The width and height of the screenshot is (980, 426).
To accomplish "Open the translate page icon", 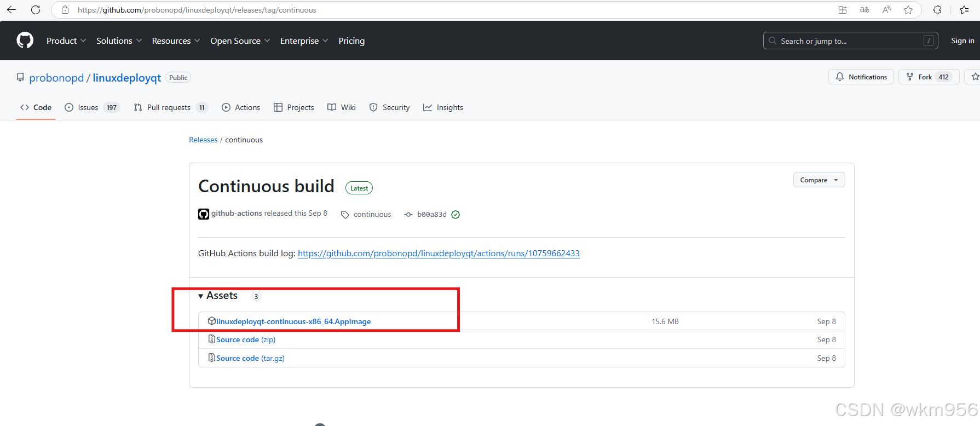I will (x=864, y=10).
